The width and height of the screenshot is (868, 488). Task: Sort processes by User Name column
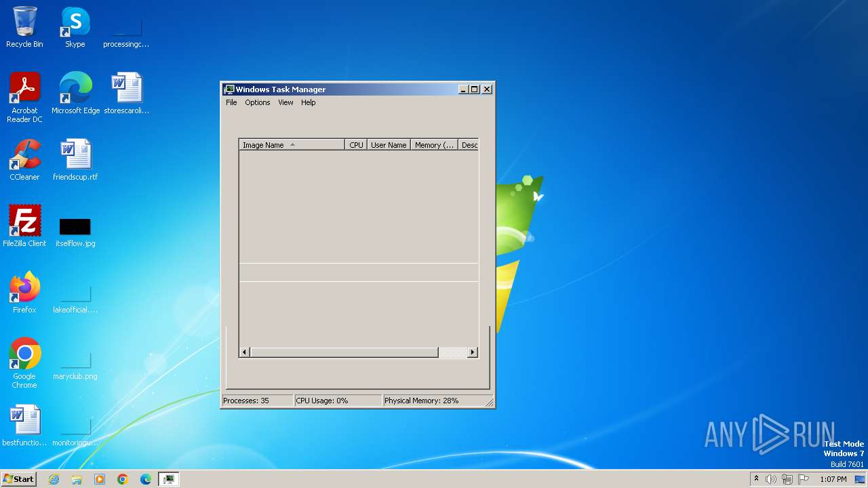389,145
